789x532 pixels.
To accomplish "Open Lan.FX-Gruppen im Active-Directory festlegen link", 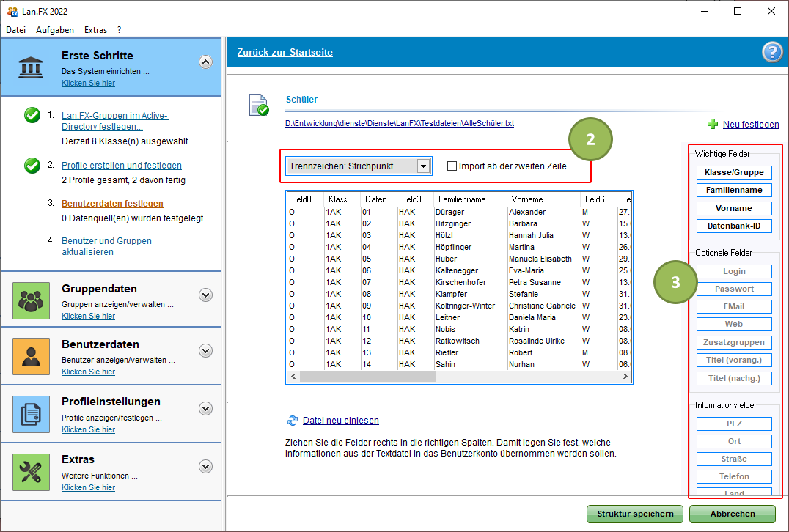I will click(x=114, y=121).
